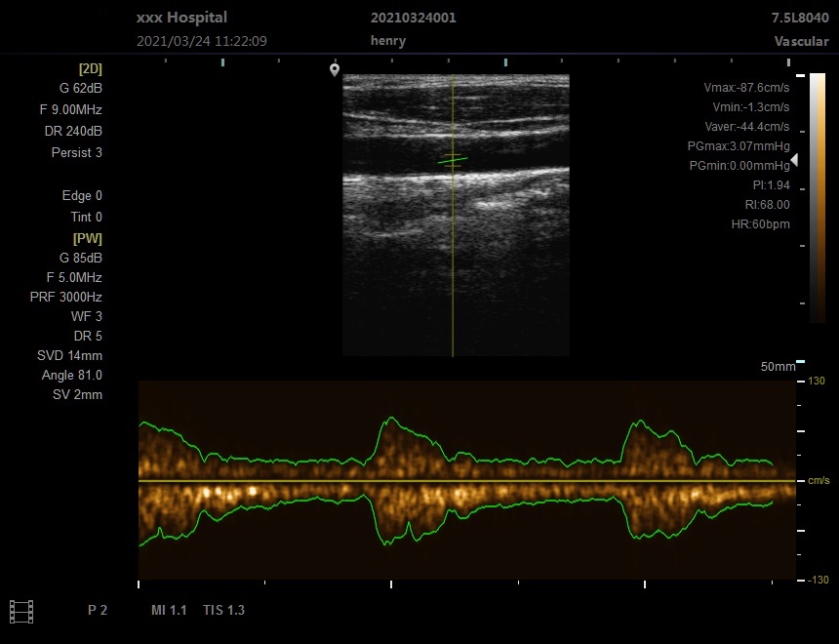This screenshot has height=644, width=839.
Task: Click the Vmax measurement result
Action: (x=746, y=88)
